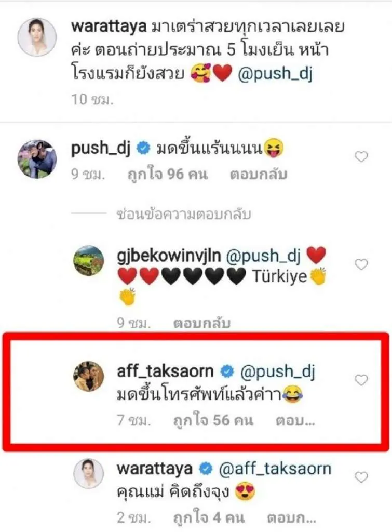Open push_dj's profile avatar
392x532 pixels.
[37, 159]
